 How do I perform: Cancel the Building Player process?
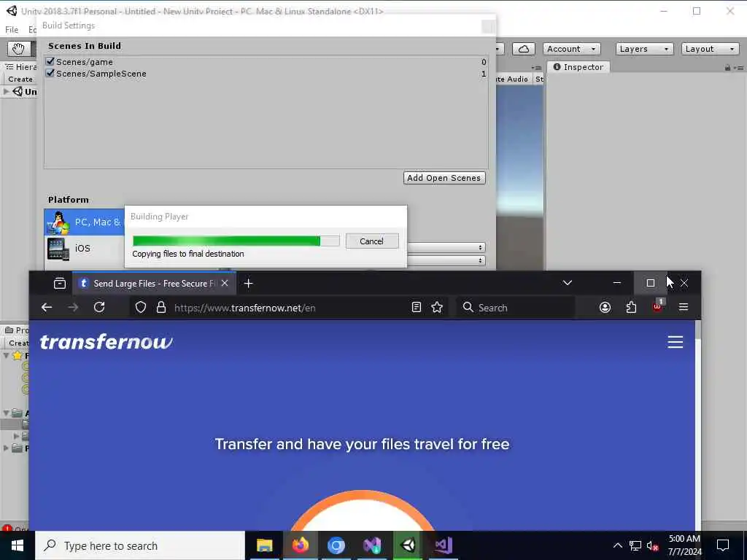tap(371, 241)
